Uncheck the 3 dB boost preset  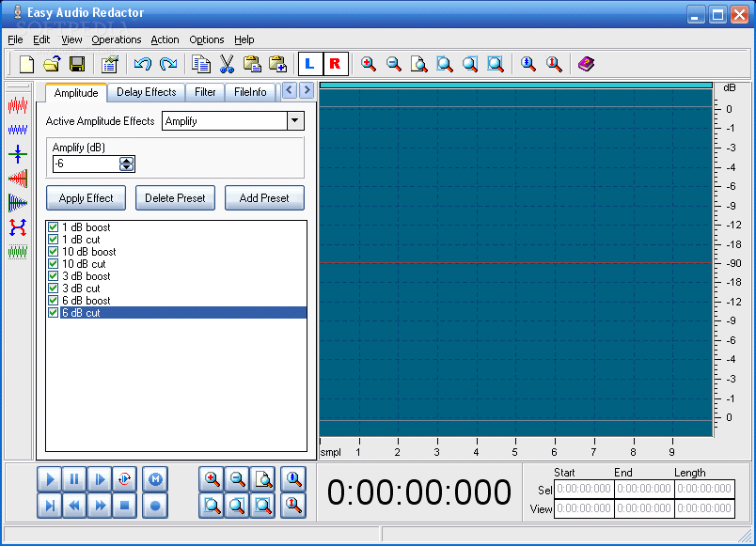point(54,275)
